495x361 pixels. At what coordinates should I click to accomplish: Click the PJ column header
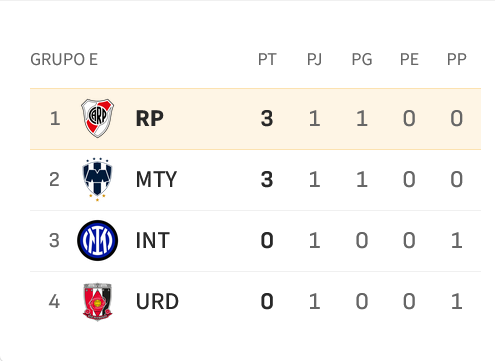(x=314, y=60)
